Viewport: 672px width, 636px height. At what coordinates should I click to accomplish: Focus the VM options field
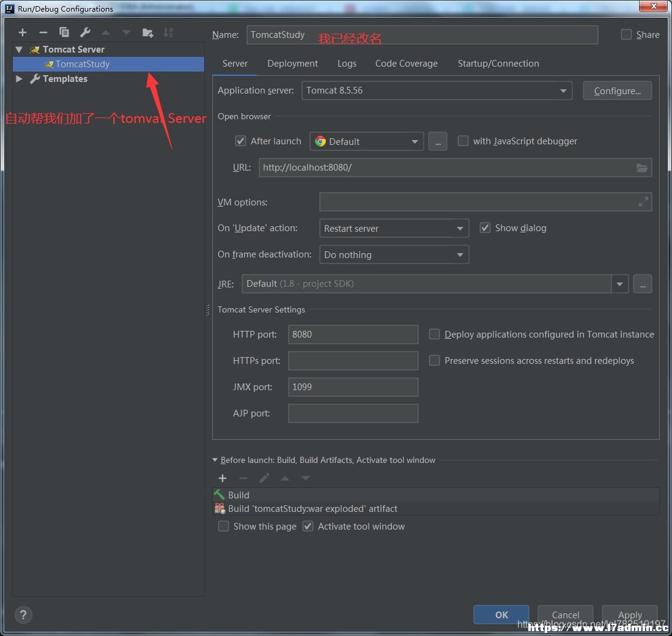pos(486,202)
